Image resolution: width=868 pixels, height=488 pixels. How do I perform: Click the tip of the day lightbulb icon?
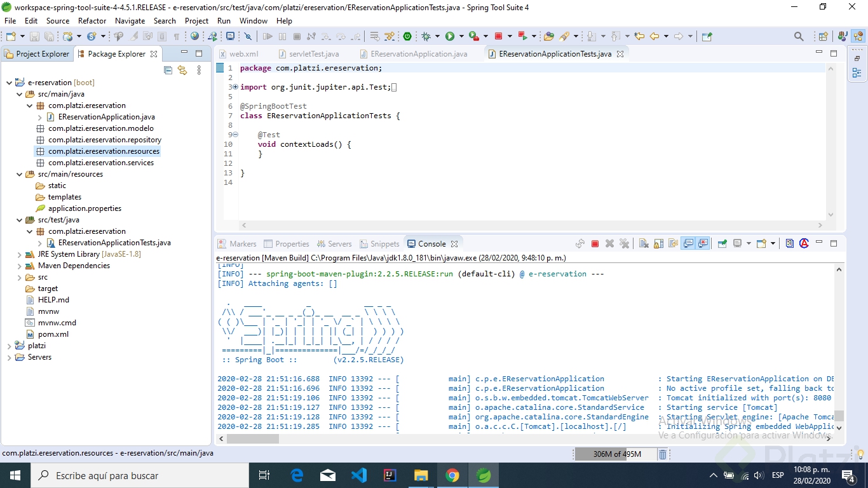point(860,454)
